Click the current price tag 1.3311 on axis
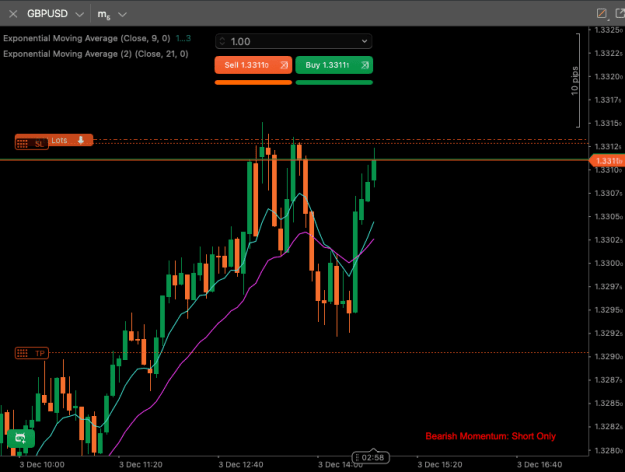This screenshot has width=625, height=472. tap(607, 161)
